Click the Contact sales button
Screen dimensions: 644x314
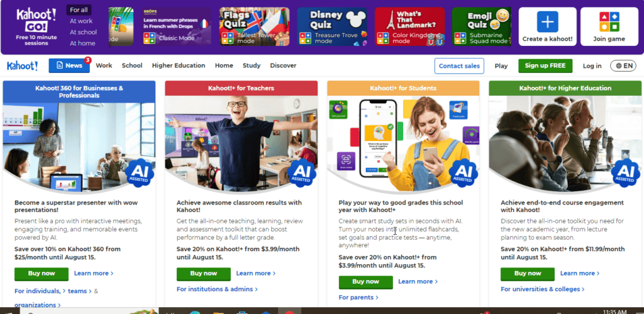459,66
